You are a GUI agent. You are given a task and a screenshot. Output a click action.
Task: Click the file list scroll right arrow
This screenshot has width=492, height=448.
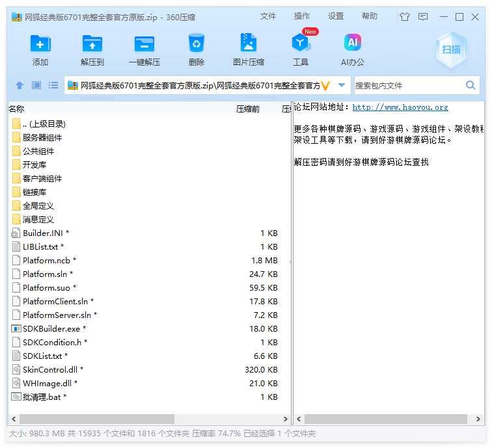[x=285, y=419]
